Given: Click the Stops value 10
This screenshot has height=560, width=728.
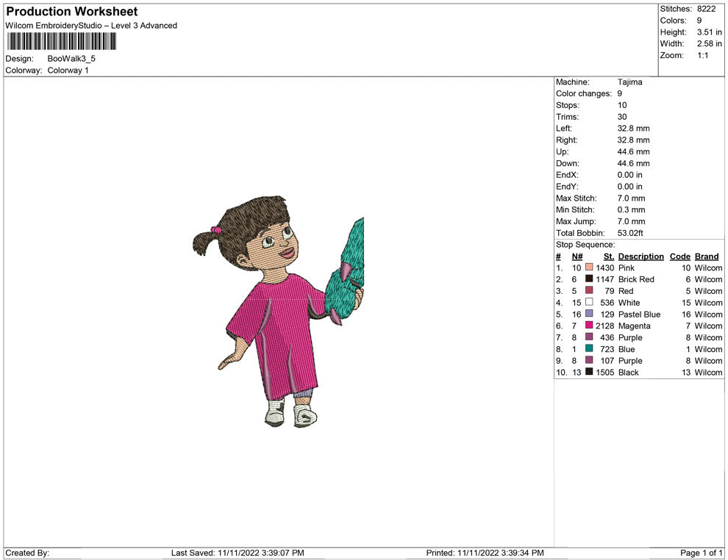Looking at the screenshot, I should 622,105.
